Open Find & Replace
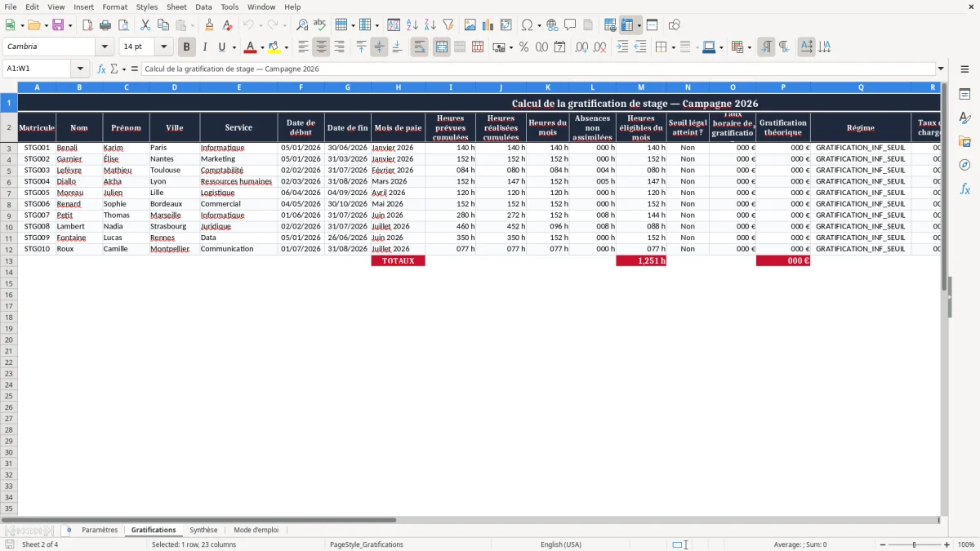 (x=302, y=25)
